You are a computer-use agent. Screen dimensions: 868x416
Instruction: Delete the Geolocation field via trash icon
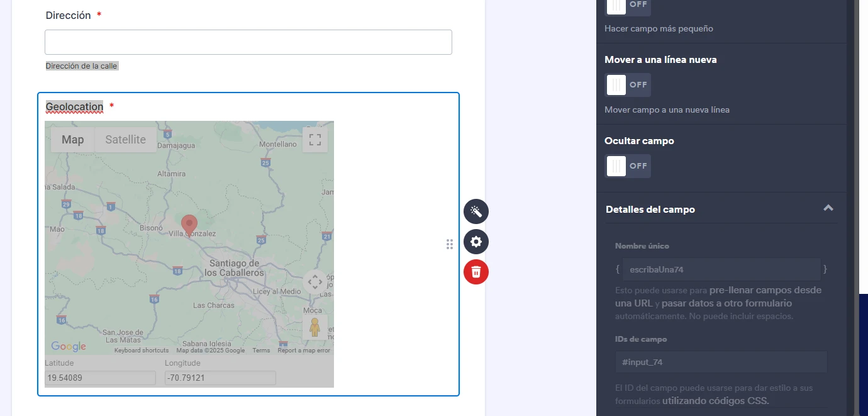point(476,272)
